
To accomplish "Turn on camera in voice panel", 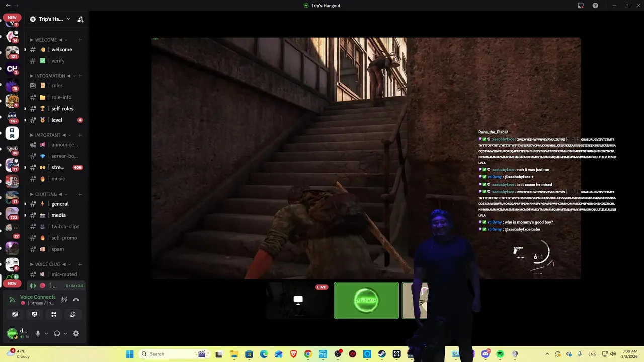I will [15, 314].
